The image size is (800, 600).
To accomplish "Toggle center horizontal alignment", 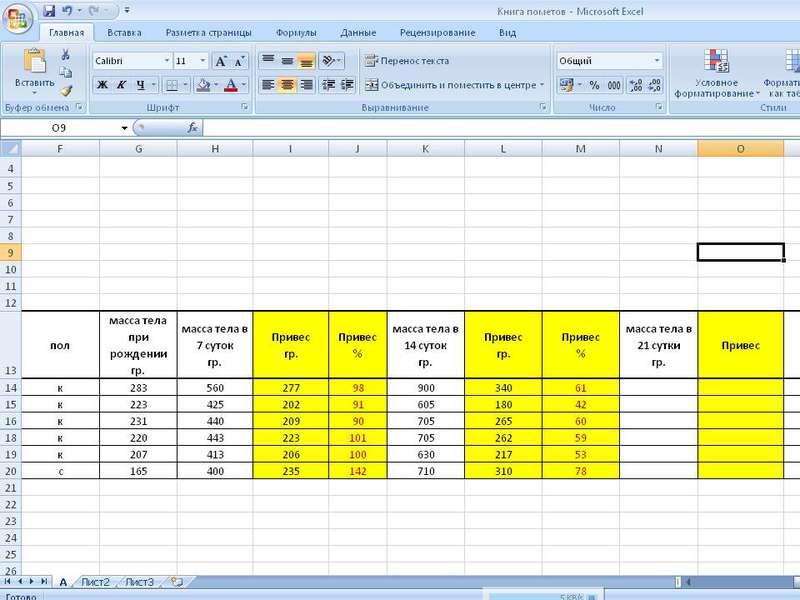I will (287, 85).
